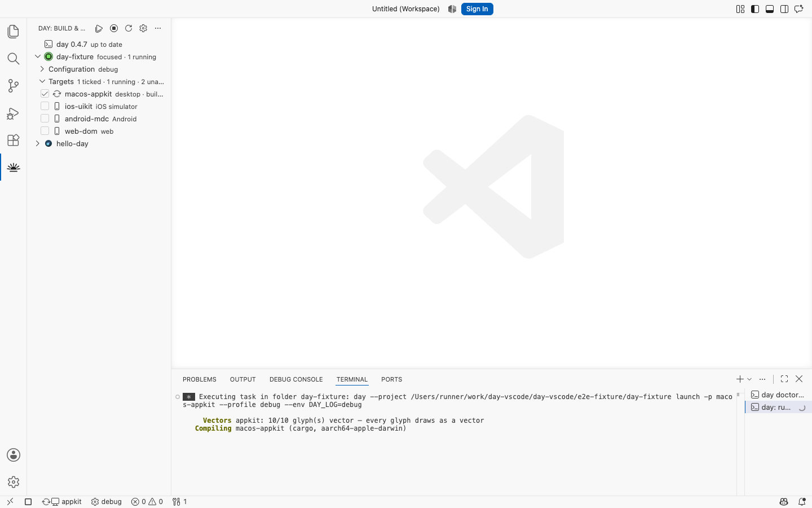Open the Search view

[14, 59]
